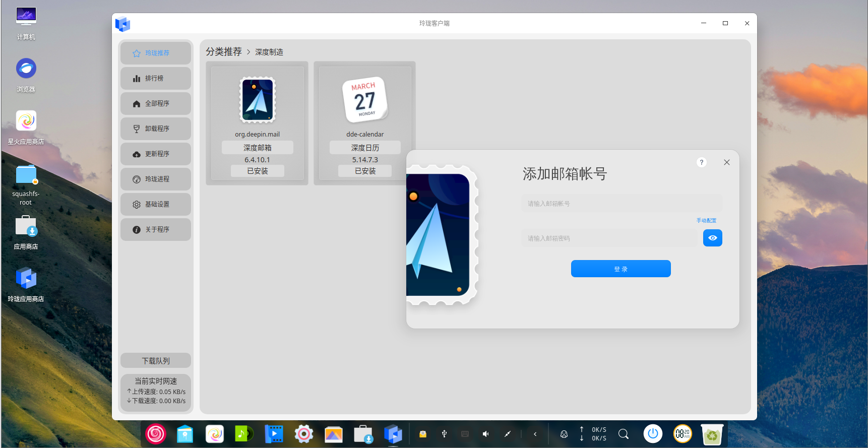This screenshot has height=448, width=868.
Task: Go to 全部程序 in sidebar
Action: point(156,103)
